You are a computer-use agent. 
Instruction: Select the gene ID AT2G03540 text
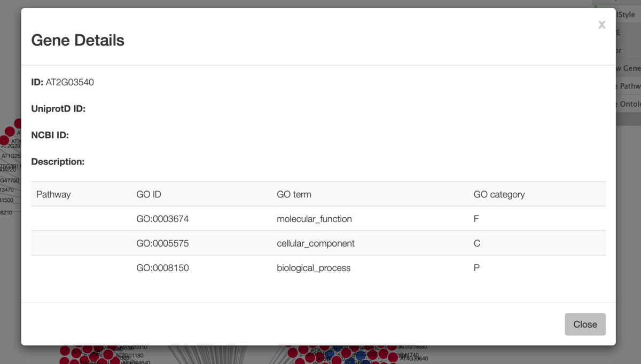point(70,82)
